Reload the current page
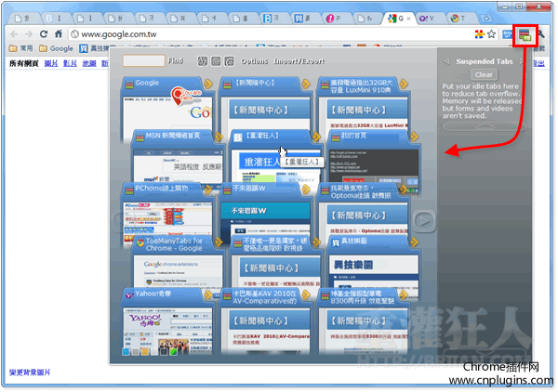The height and width of the screenshot is (392, 558). pyautogui.click(x=44, y=34)
